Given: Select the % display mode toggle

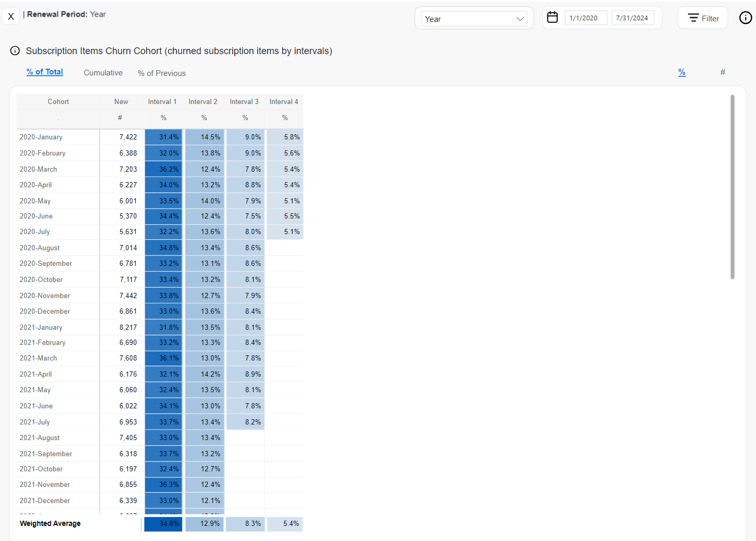Looking at the screenshot, I should [x=682, y=72].
